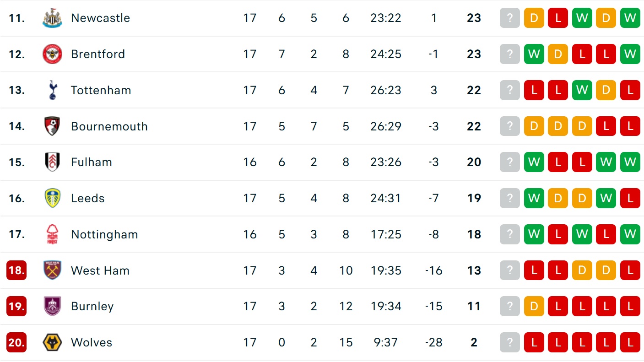This screenshot has height=362, width=644.
Task: Click the red position 20 badge
Action: [x=16, y=342]
